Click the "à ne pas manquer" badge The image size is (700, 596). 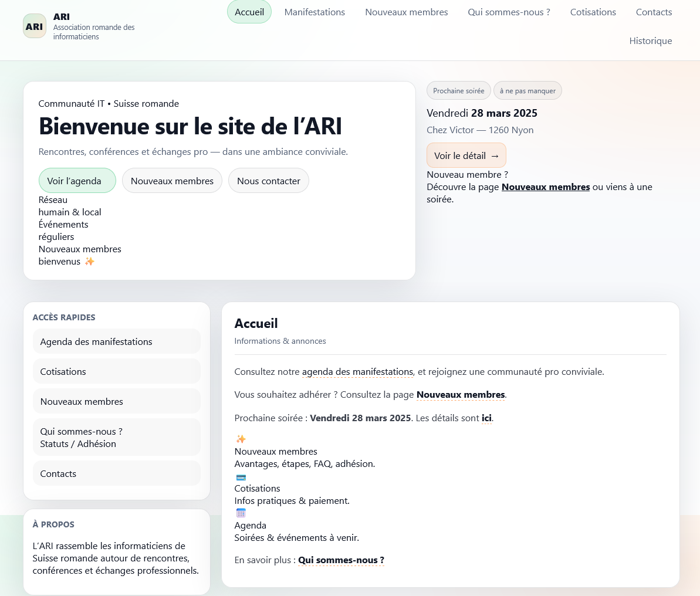tap(527, 90)
